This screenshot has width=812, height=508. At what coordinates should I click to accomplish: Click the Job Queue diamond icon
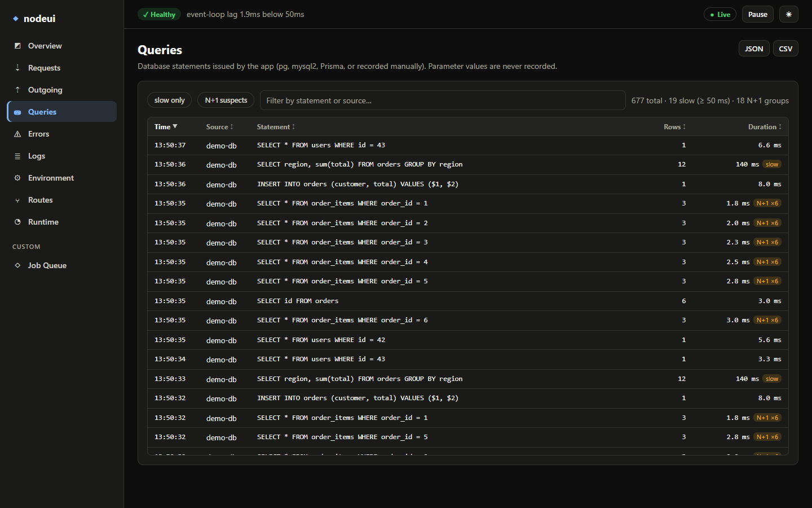coord(17,265)
